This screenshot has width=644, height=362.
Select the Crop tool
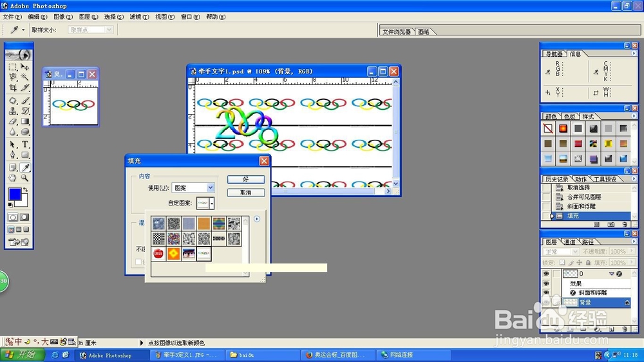coord(13,88)
